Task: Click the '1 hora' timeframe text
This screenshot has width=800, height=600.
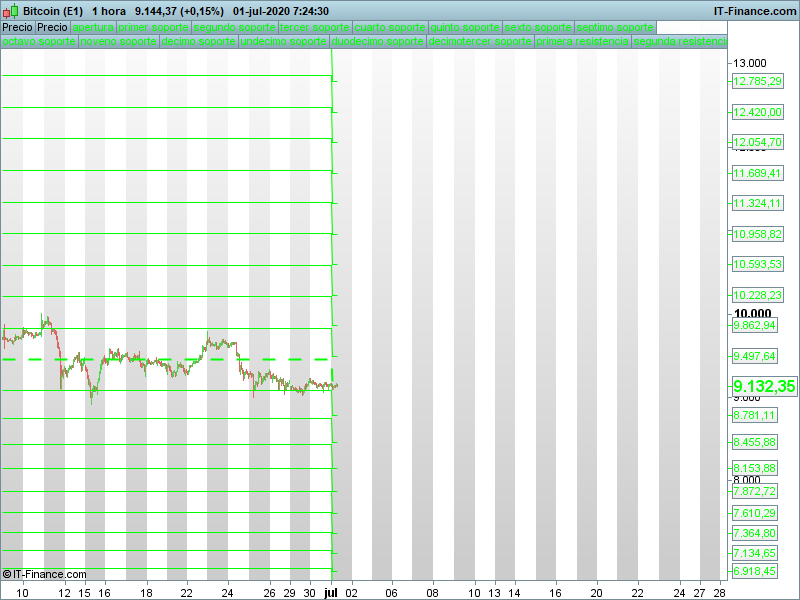Action: pyautogui.click(x=109, y=11)
